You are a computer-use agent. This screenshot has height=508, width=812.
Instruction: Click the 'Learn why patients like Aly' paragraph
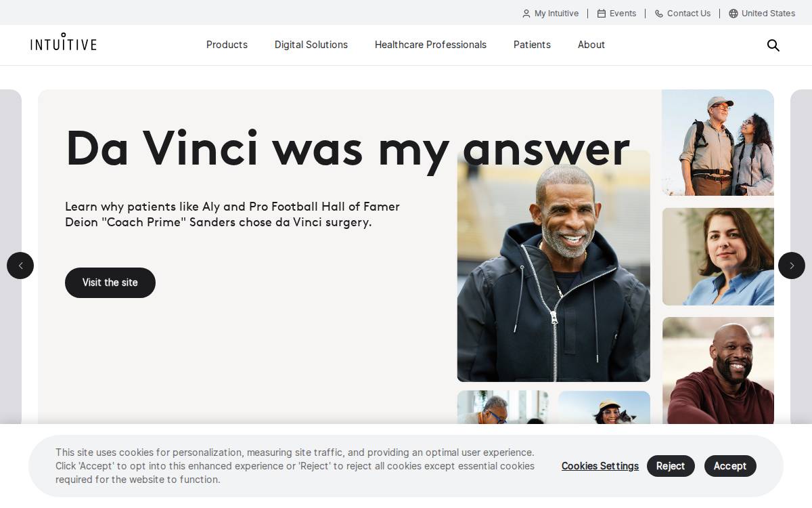tap(232, 214)
